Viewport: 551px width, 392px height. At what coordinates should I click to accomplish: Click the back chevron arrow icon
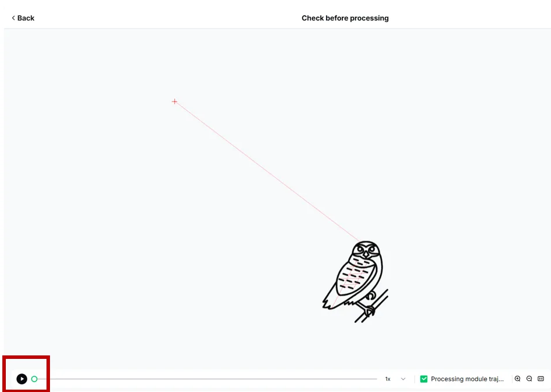tap(13, 18)
